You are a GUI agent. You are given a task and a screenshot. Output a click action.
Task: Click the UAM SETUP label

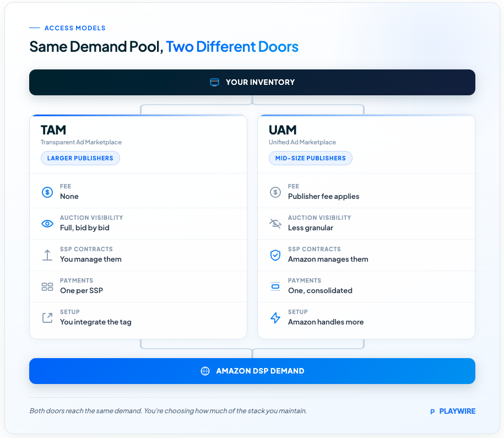[x=297, y=312]
